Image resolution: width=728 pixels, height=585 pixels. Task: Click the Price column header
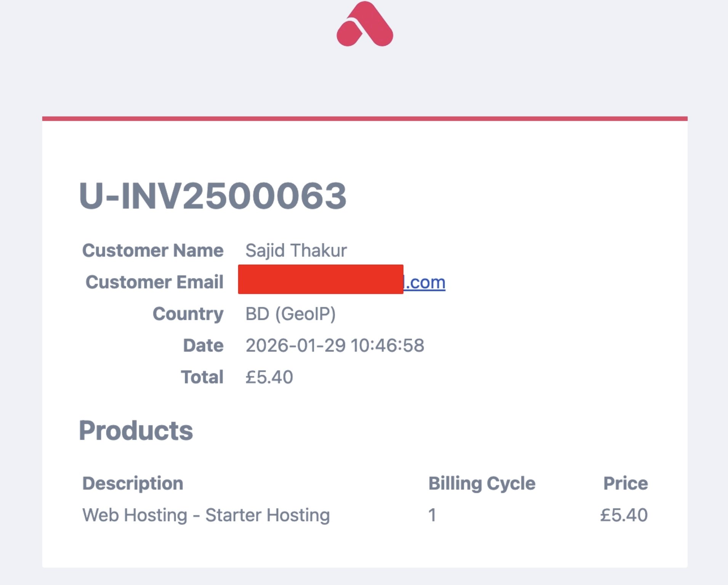tap(625, 483)
